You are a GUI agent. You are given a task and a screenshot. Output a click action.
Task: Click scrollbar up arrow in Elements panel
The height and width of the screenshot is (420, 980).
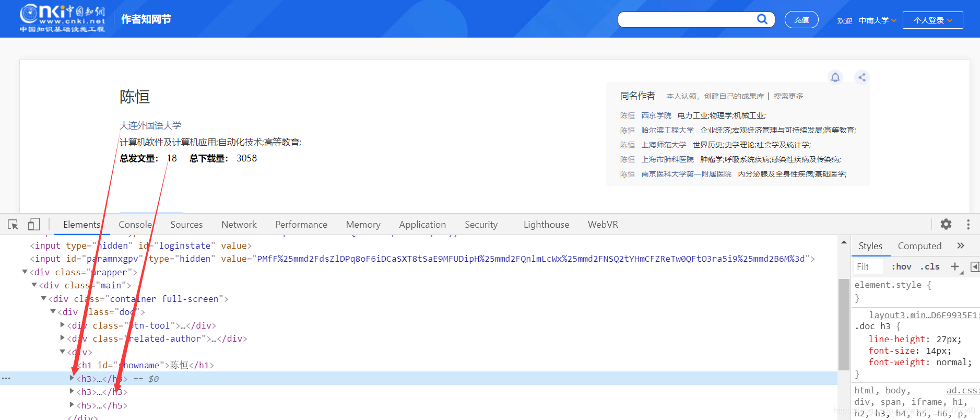point(844,242)
